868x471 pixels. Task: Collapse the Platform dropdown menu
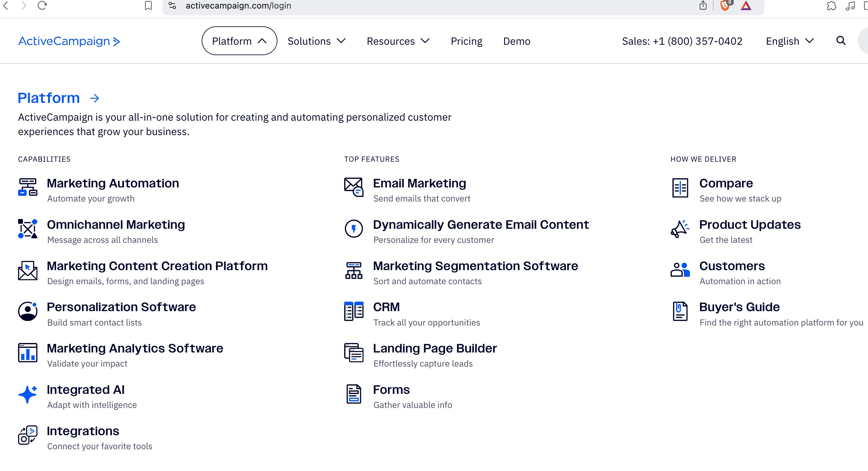pyautogui.click(x=239, y=41)
